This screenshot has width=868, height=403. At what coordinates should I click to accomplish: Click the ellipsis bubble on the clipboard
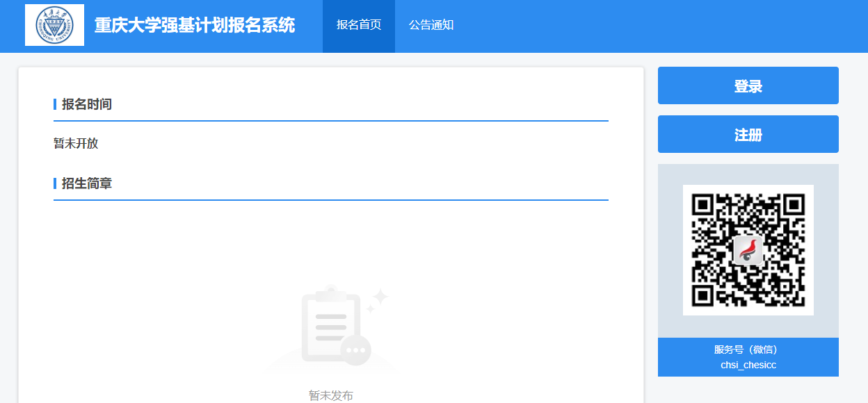pyautogui.click(x=356, y=349)
